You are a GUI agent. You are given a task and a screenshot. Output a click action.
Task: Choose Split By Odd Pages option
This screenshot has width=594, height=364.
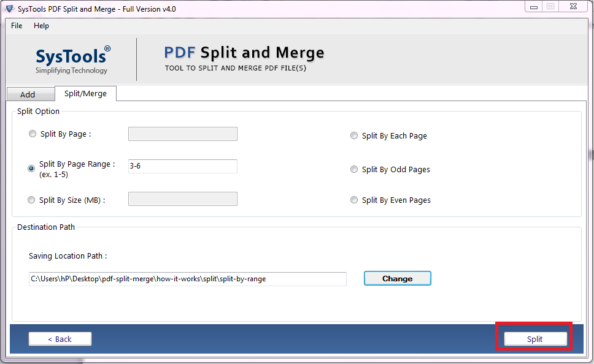point(354,170)
